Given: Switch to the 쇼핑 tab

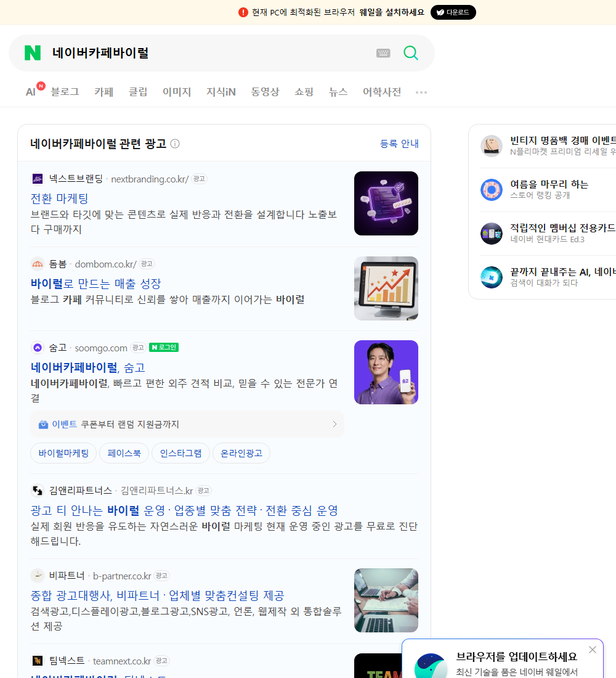Looking at the screenshot, I should 304,92.
